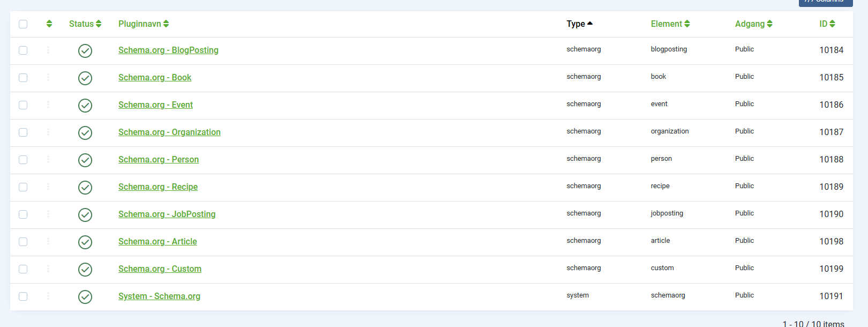The image size is (868, 327).
Task: Click drag handle of Event row
Action: 48,105
